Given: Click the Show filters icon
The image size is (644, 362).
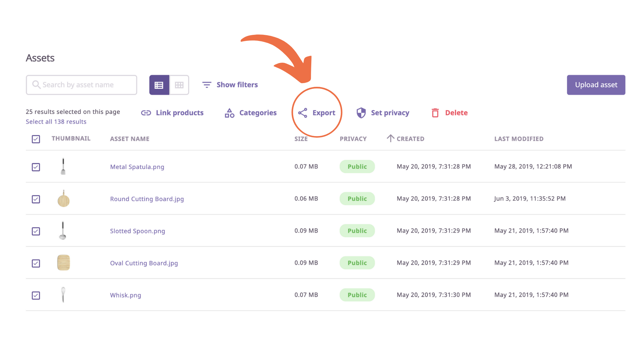Looking at the screenshot, I should 207,85.
